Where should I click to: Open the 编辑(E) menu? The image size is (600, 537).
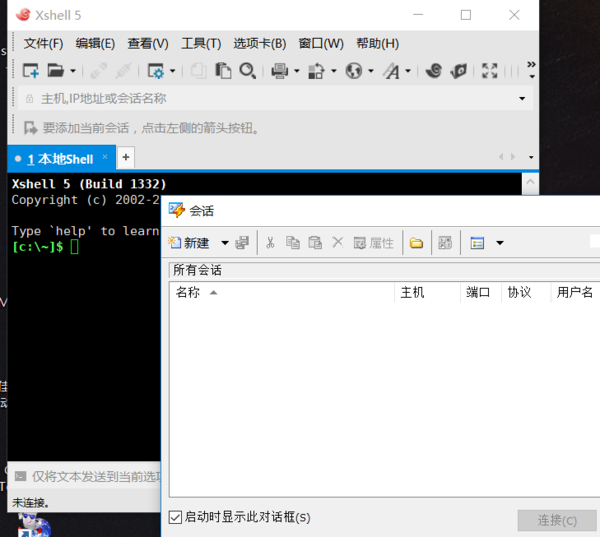point(95,44)
